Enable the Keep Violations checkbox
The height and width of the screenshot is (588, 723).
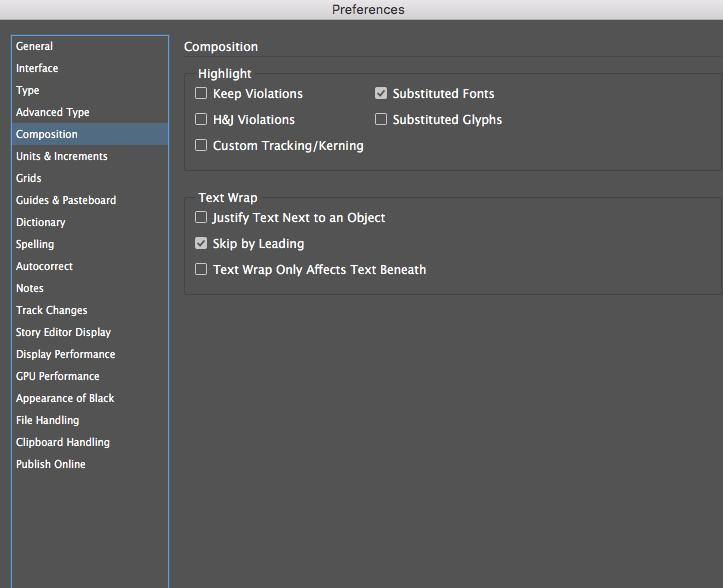tap(201, 94)
